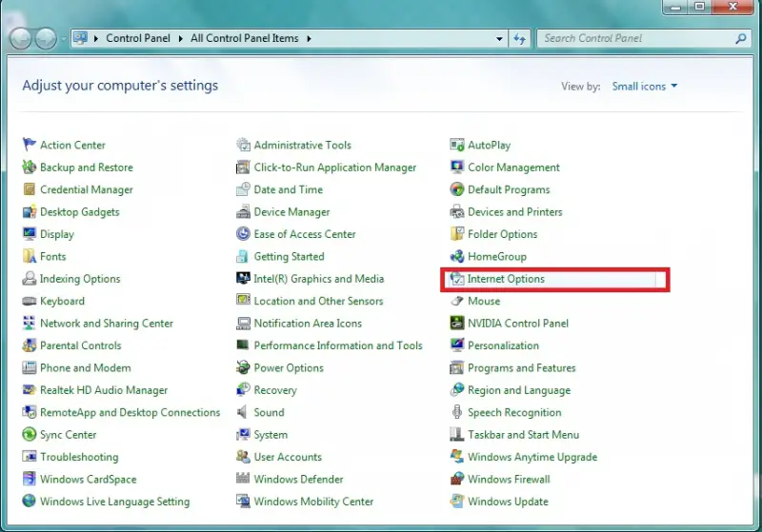Click the Speech Recognition microphone icon
Screen dimensions: 762x532
(457, 412)
